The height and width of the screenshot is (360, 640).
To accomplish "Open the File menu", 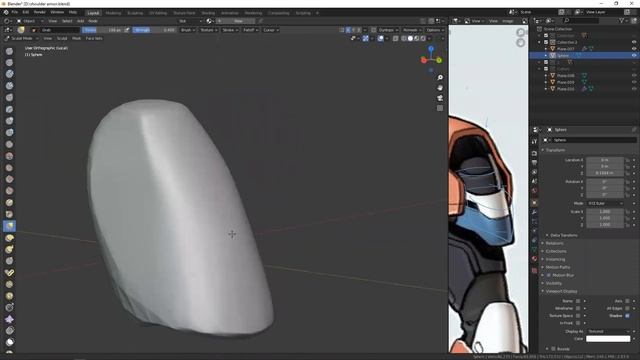I will tap(15, 12).
